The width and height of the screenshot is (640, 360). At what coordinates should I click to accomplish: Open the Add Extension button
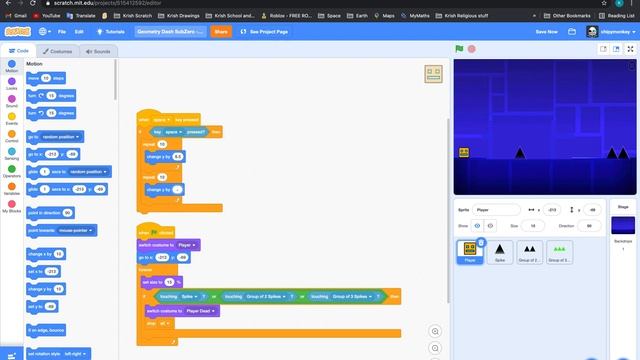click(x=12, y=354)
